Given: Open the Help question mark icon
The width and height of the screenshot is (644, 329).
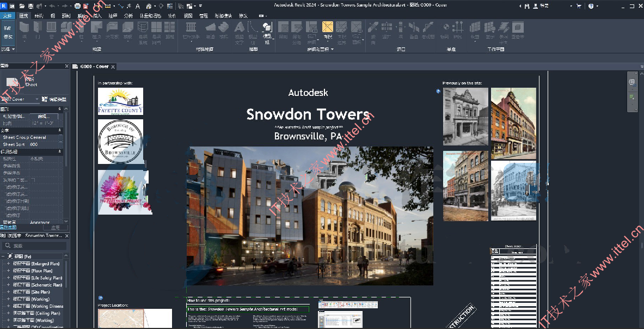Looking at the screenshot, I should pyautogui.click(x=591, y=6).
